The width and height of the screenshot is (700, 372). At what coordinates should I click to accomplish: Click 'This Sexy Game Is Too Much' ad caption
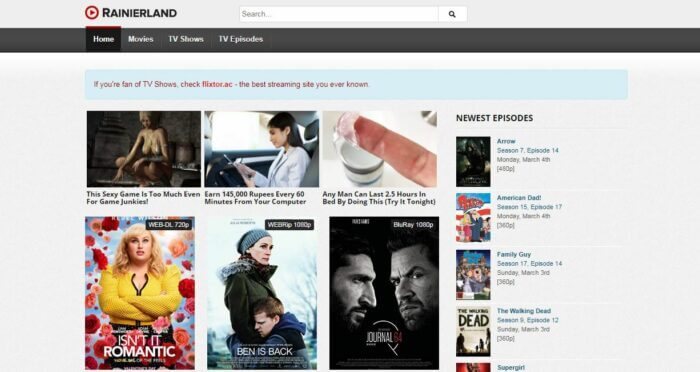pos(143,198)
